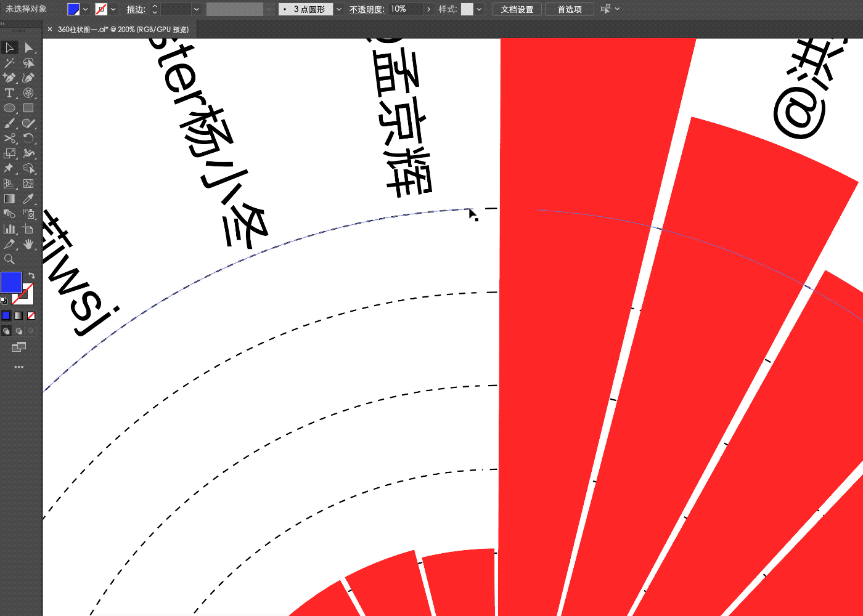
Task: Click the blue Fill color box
Action: pyautogui.click(x=11, y=283)
